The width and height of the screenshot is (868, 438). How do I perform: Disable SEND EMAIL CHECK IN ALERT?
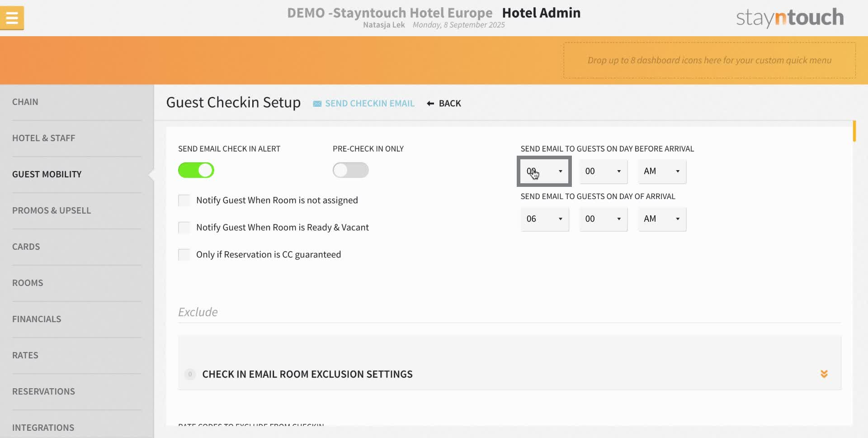196,170
